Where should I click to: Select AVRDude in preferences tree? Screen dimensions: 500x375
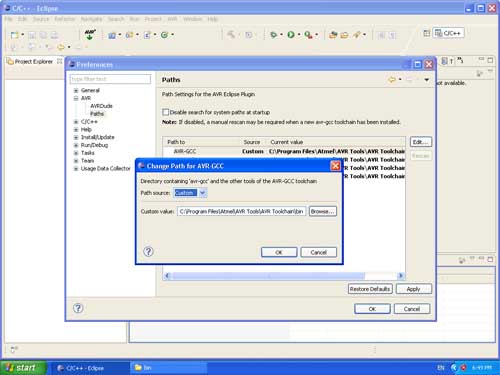tap(101, 106)
